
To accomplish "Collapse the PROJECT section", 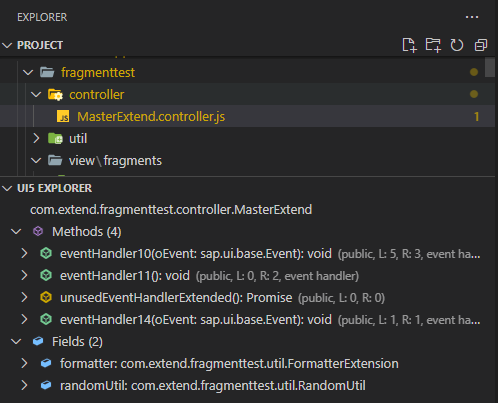I will click(x=7, y=45).
